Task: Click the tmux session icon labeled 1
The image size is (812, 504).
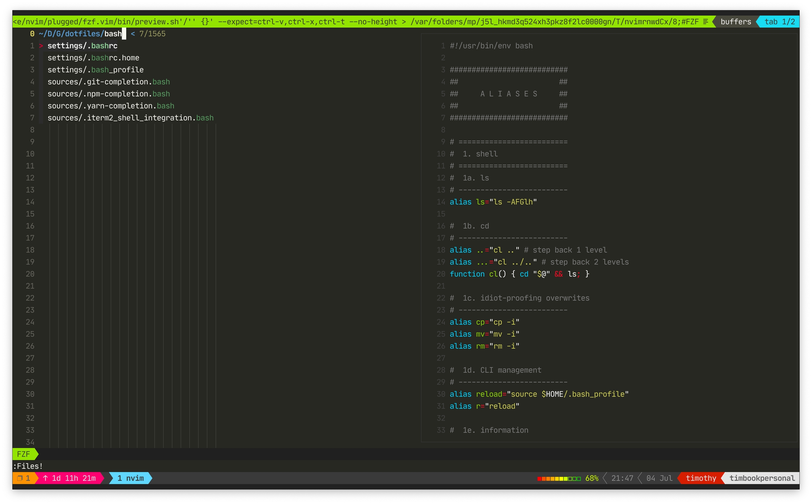Action: click(20, 478)
